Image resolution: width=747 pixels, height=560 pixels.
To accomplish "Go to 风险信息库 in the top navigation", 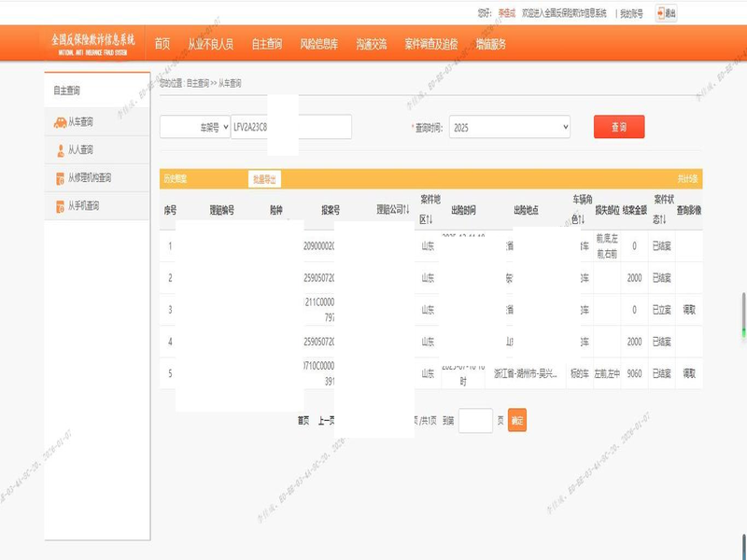I will tap(319, 44).
